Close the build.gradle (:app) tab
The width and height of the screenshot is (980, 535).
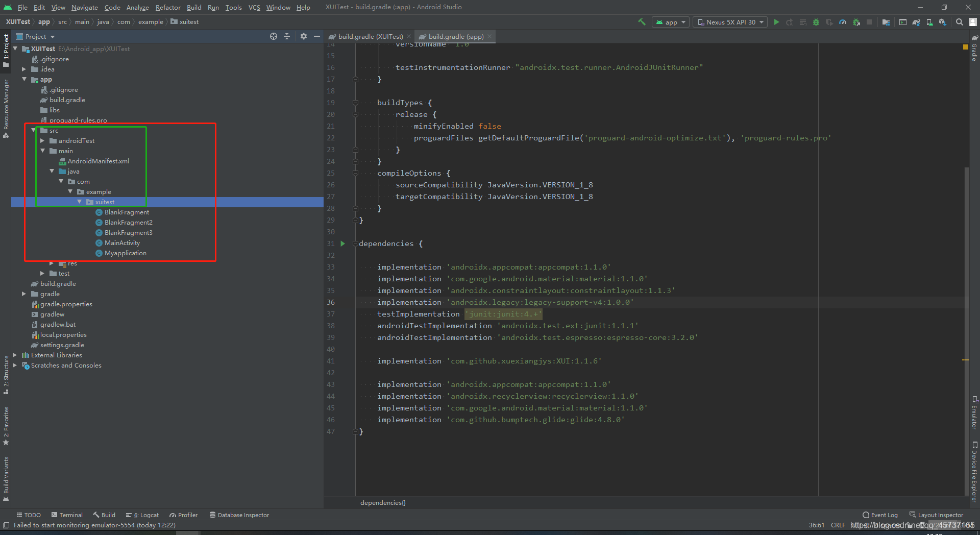coord(489,36)
